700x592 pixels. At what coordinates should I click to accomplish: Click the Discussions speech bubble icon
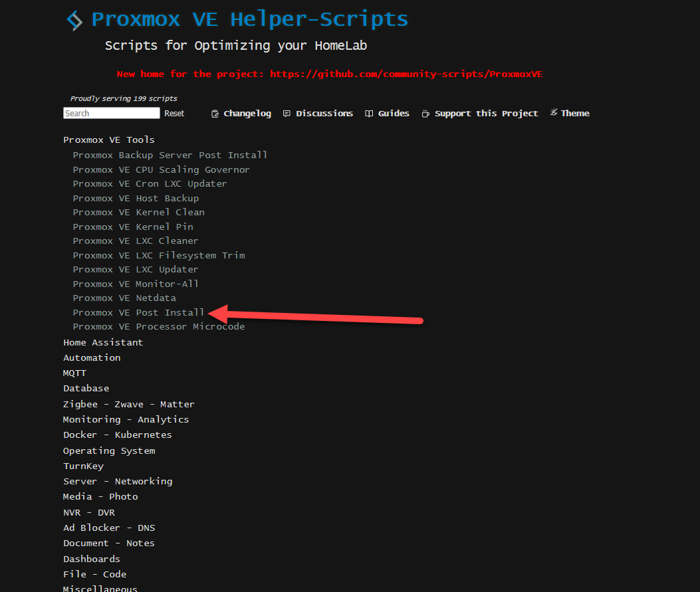tap(287, 114)
